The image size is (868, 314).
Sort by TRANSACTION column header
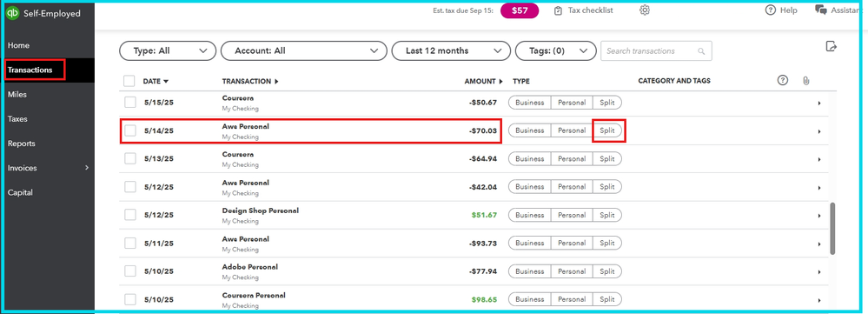point(250,81)
